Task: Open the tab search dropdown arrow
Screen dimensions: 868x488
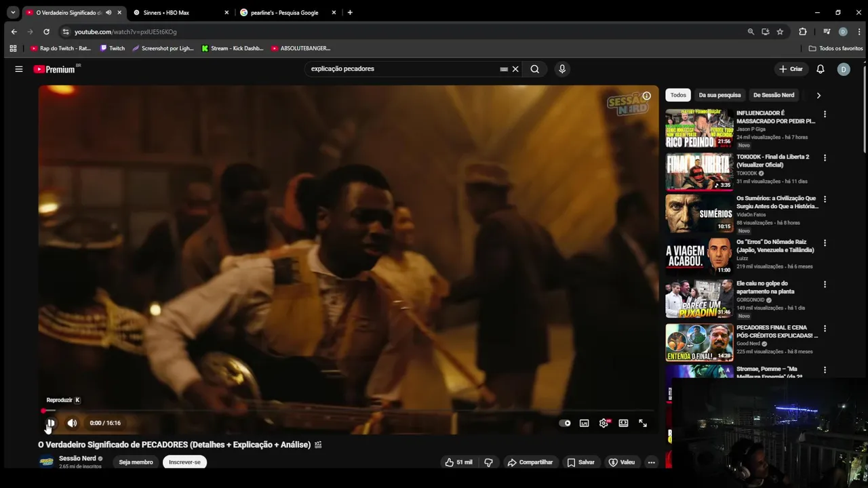Action: (x=12, y=12)
